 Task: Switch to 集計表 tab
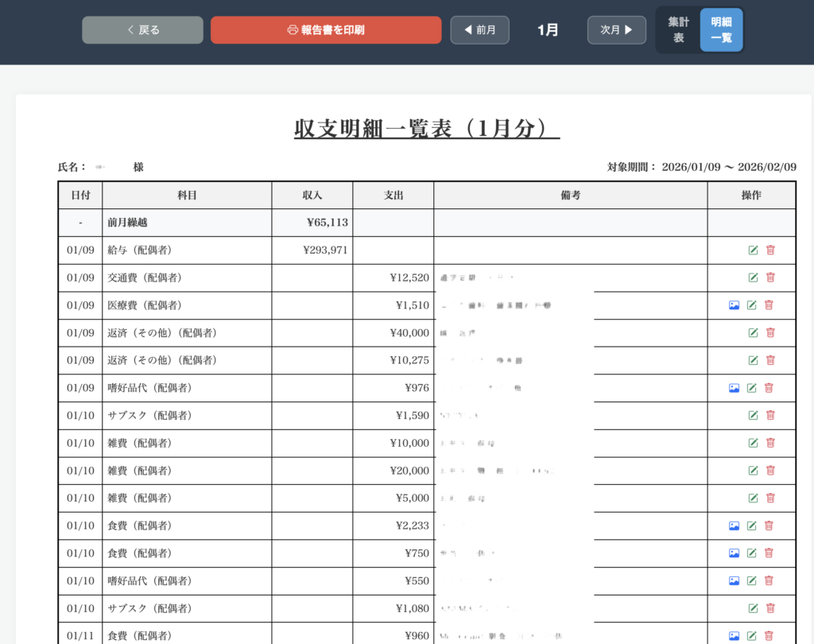click(678, 30)
